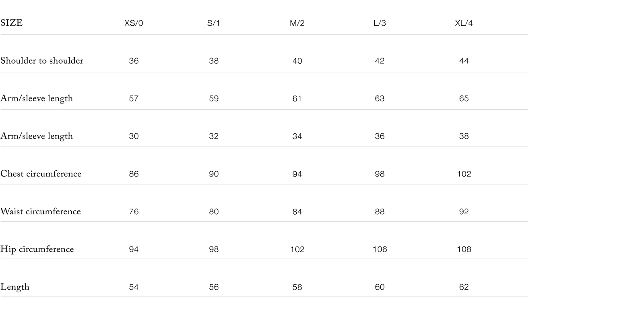Select Chest circumference value 86 for XS/0
The height and width of the screenshot is (315, 644).
pos(134,174)
